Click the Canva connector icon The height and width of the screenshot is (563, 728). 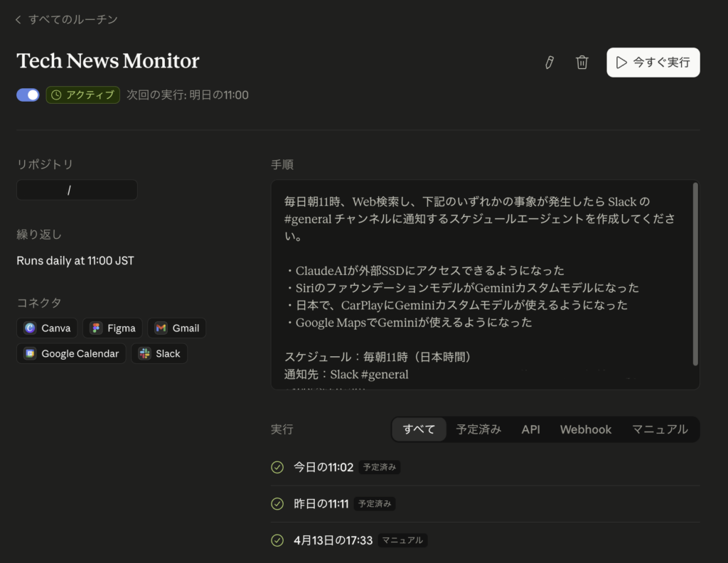pyautogui.click(x=30, y=328)
